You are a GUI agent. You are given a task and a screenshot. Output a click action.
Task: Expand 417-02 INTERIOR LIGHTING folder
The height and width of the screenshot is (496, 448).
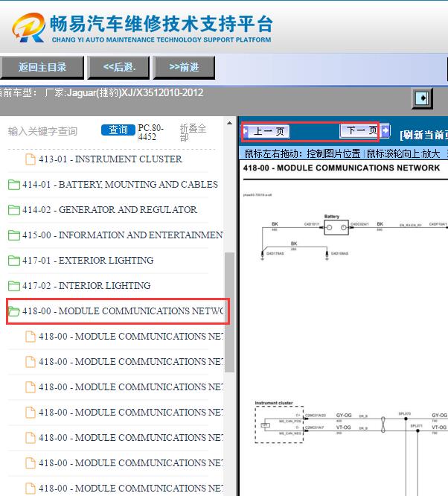(14, 286)
